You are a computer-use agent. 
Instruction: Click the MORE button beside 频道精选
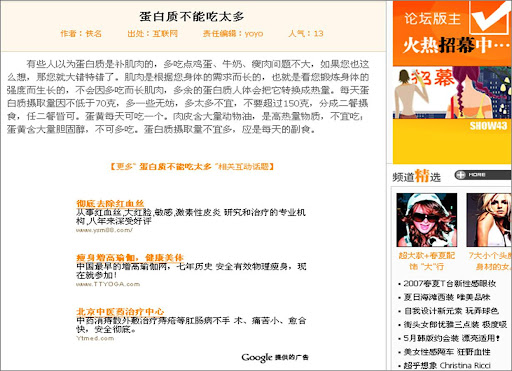(x=483, y=175)
